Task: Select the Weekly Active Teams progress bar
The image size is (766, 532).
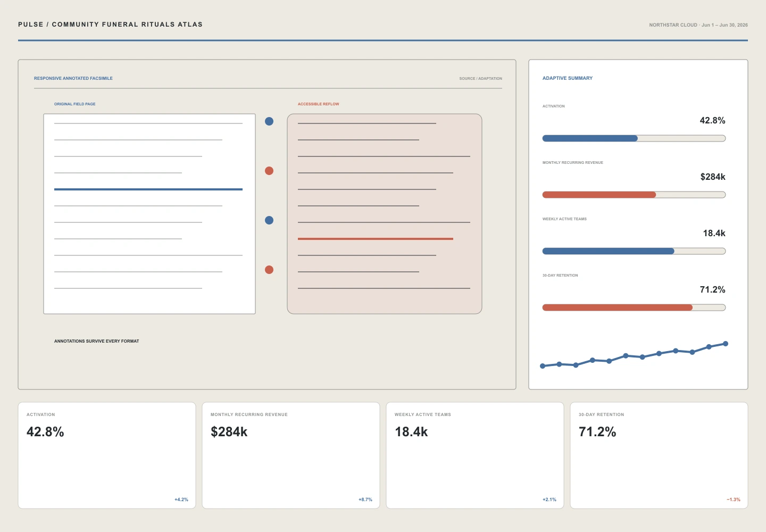Action: tap(634, 251)
